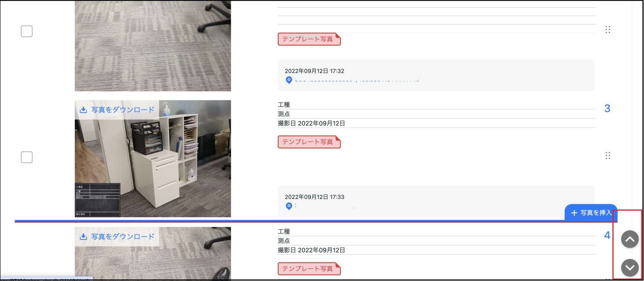Open the top carpet floor photo thumbnail
This screenshot has height=281, width=644.
pyautogui.click(x=153, y=46)
